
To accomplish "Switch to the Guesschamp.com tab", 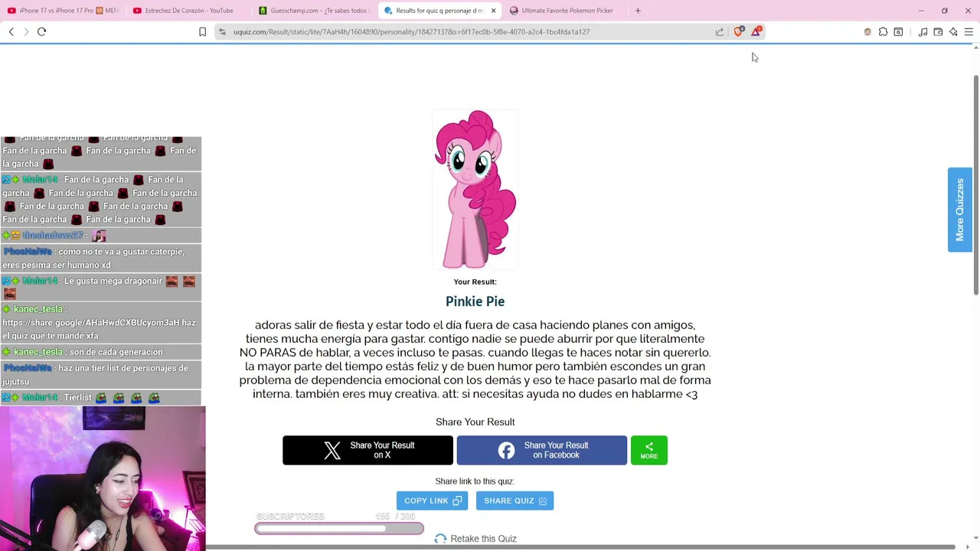I will (x=315, y=11).
